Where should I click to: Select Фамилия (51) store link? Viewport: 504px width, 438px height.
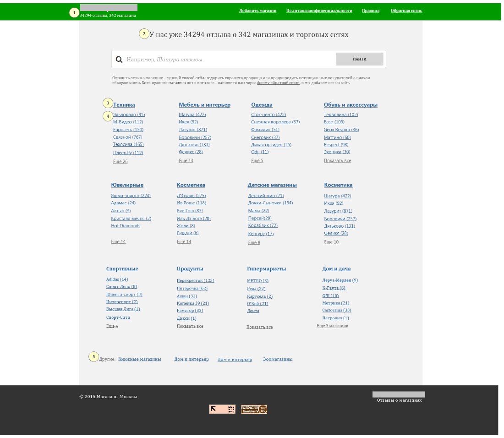point(265,130)
